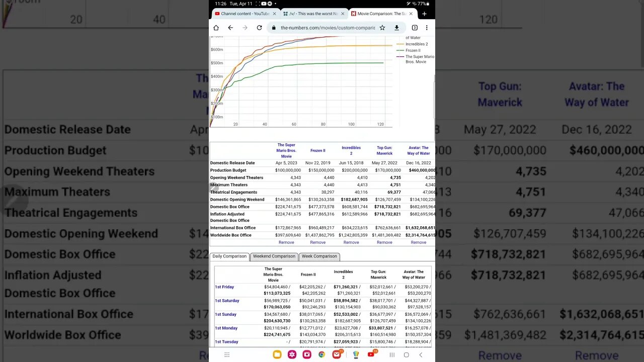Launch the Camera app in dock
This screenshot has width=644, height=362.
coord(306,354)
